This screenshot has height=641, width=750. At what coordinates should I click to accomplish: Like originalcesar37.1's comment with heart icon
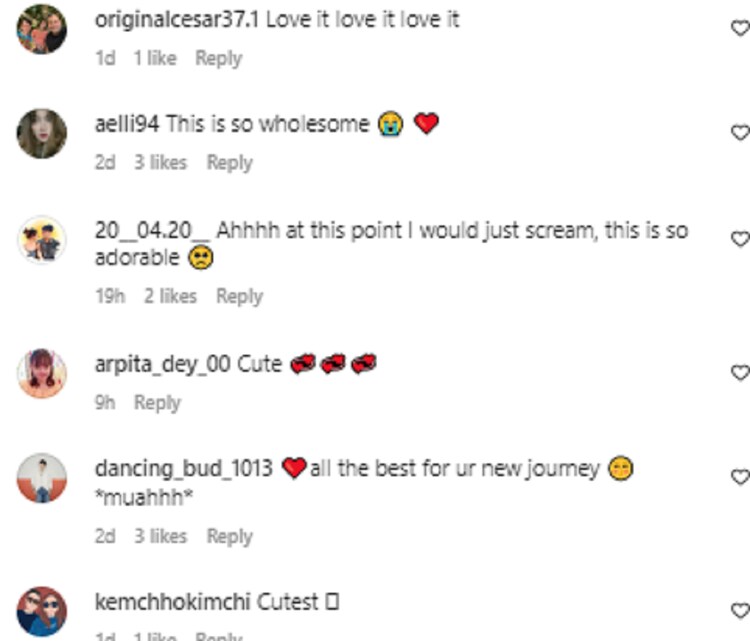739,29
